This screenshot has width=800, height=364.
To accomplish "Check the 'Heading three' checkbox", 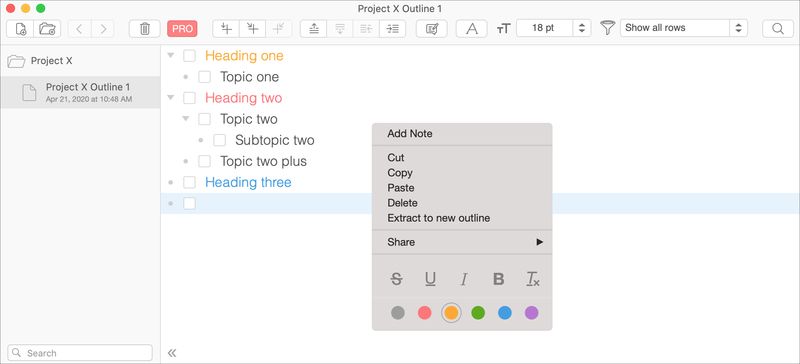I will [x=189, y=182].
